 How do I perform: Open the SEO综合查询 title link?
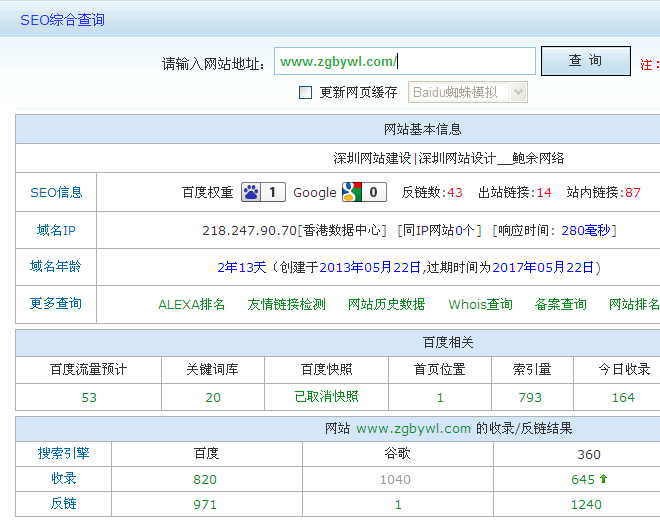coord(62,20)
